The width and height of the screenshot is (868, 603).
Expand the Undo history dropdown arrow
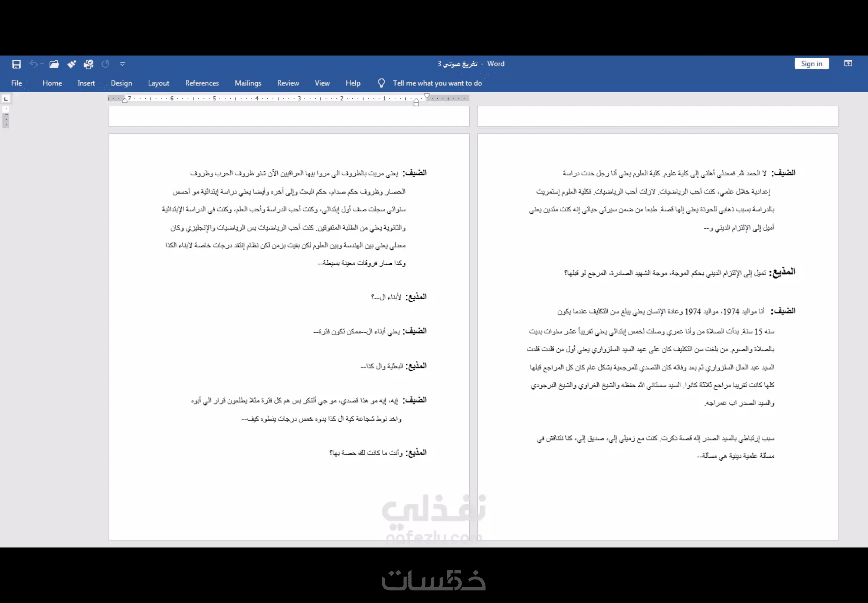[42, 64]
